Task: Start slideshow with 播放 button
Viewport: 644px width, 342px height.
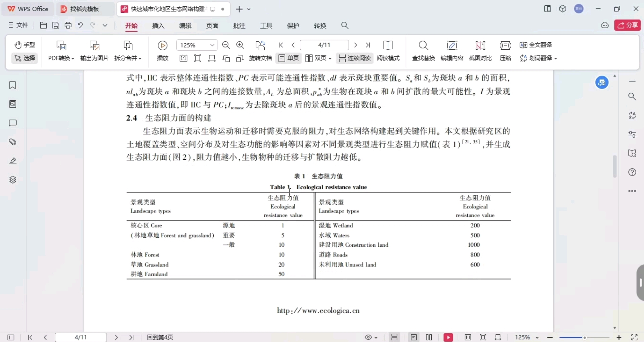Action: pos(163,51)
